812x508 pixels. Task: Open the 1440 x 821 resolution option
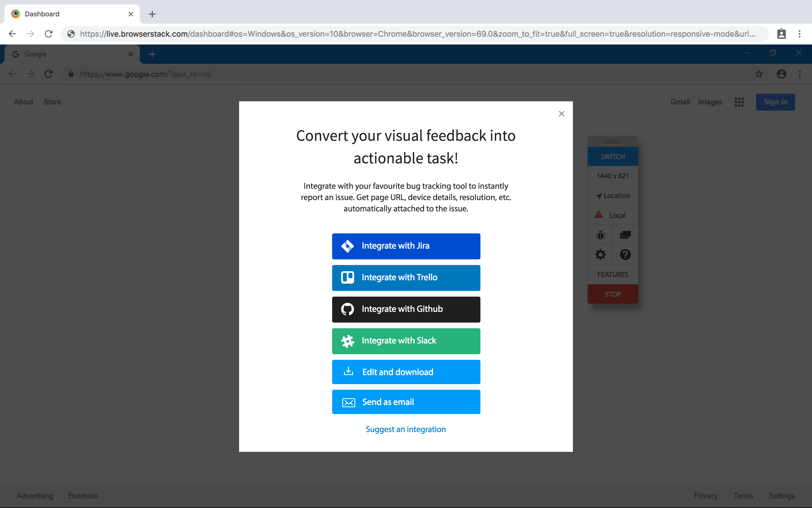point(612,176)
